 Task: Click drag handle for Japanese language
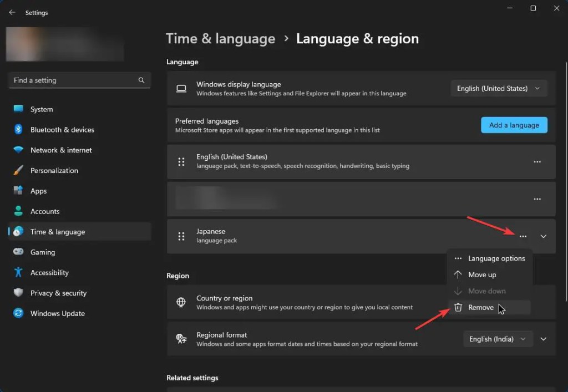[x=181, y=236]
